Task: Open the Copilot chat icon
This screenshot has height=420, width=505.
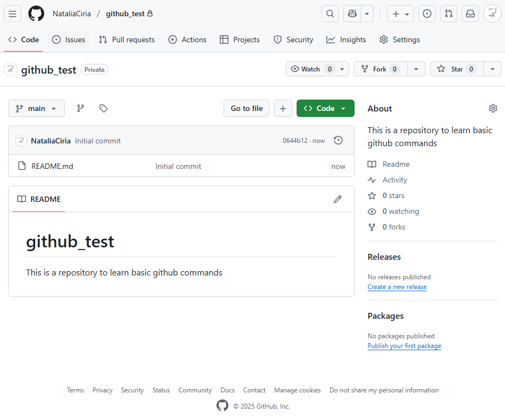Action: 352,14
